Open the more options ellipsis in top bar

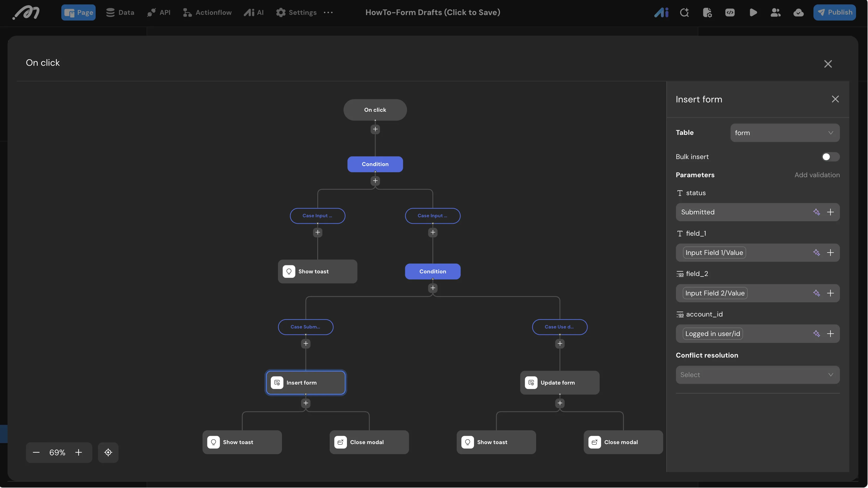(x=328, y=12)
